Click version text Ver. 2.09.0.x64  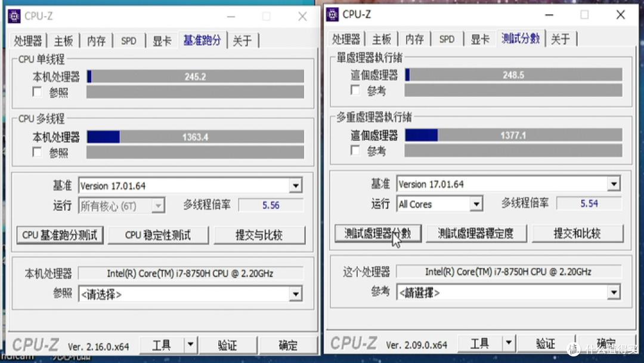coord(416,345)
